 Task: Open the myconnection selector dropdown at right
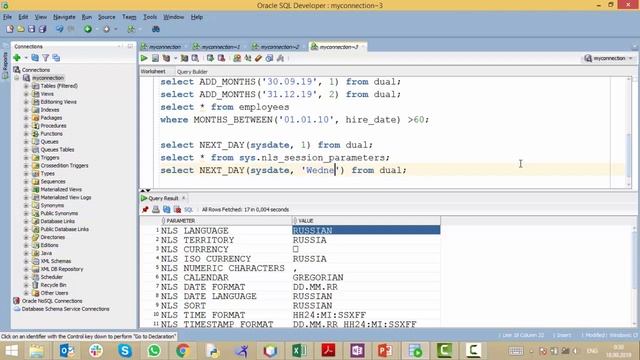pos(631,58)
